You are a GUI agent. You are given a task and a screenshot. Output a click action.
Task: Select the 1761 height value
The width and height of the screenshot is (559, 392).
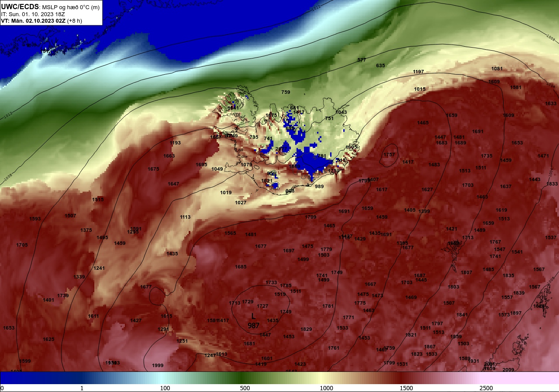pyautogui.click(x=334, y=348)
